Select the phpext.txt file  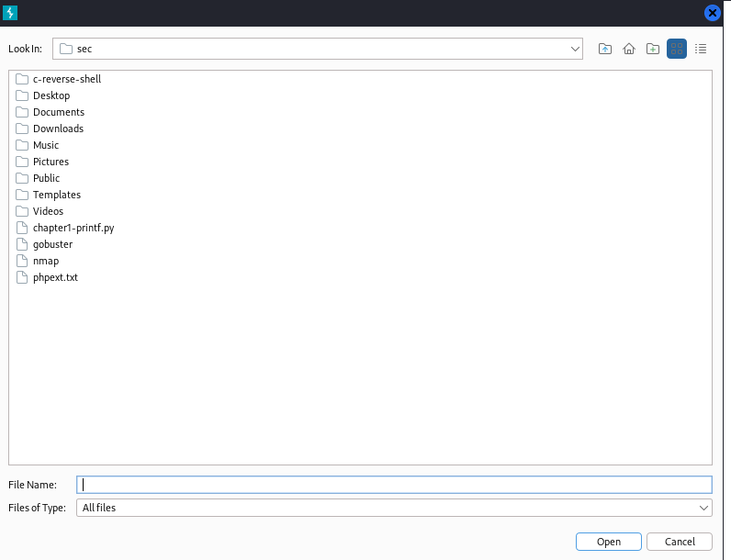(55, 277)
